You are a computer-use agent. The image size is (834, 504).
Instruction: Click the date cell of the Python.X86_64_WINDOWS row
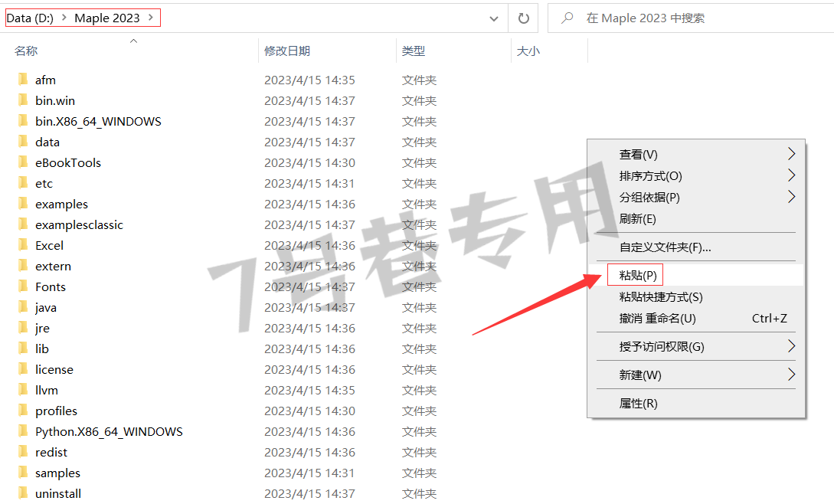(309, 432)
